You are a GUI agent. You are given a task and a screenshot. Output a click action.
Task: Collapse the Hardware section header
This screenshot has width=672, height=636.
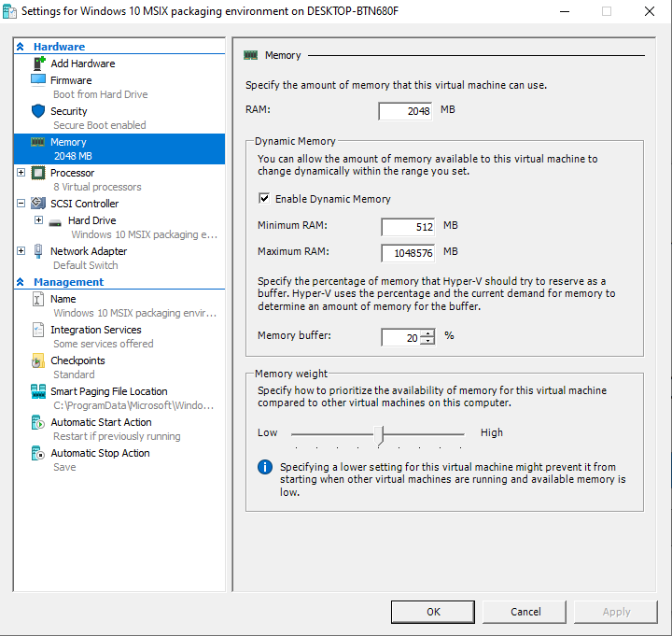[x=21, y=47]
